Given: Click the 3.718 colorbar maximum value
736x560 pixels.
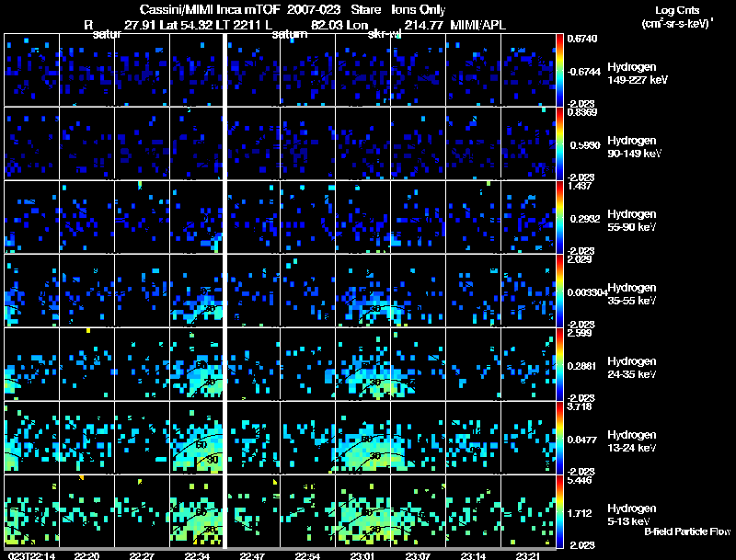Looking at the screenshot, I should tap(580, 406).
